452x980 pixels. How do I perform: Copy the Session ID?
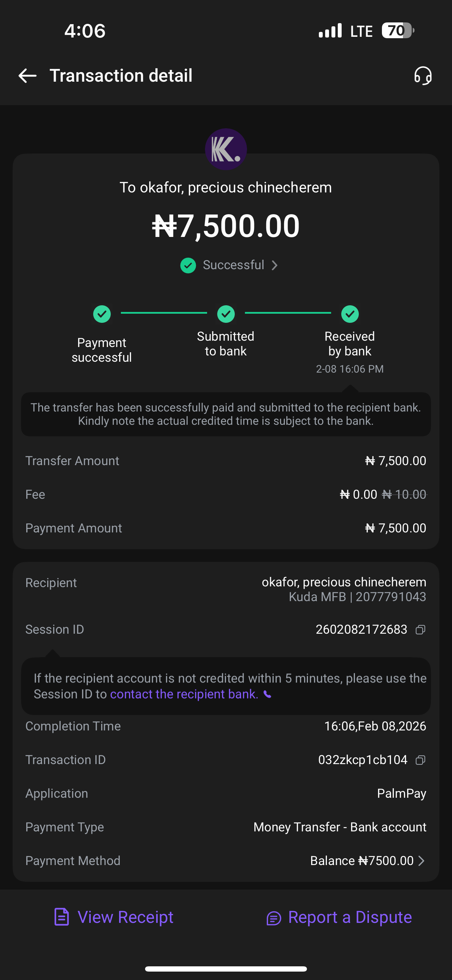pyautogui.click(x=420, y=629)
